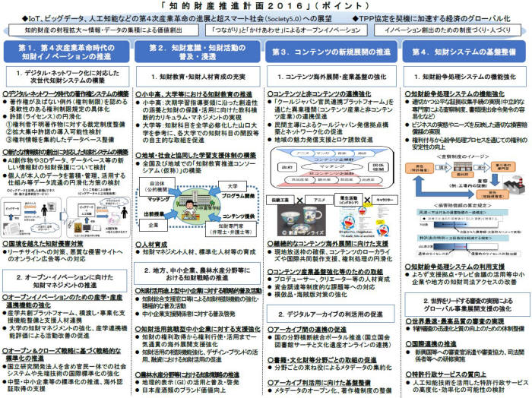Click the heading "○農林水産分野等における知財戦略の推進"

point(187,374)
